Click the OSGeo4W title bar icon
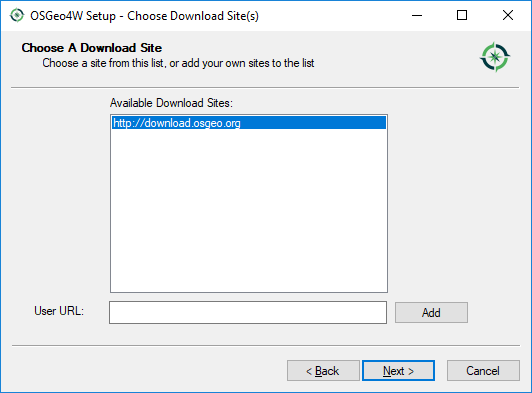The image size is (532, 393). click(17, 16)
